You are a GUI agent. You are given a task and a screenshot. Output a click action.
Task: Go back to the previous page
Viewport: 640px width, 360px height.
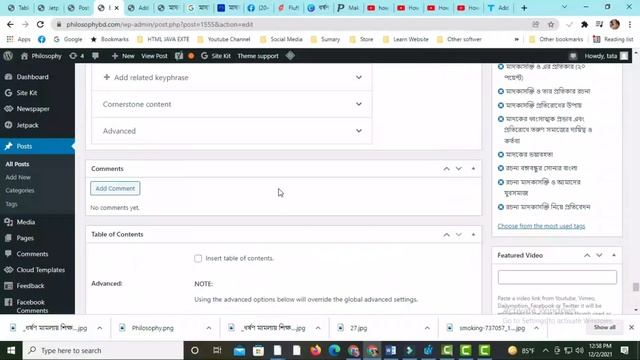pyautogui.click(x=10, y=24)
